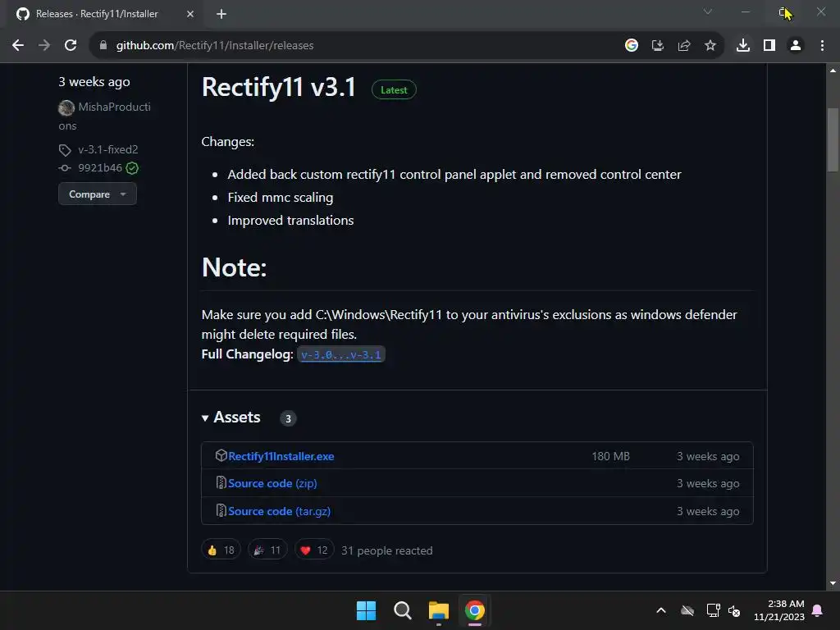Image resolution: width=840 pixels, height=630 pixels.
Task: Click OneDrive cloud tray icon
Action: (687, 610)
